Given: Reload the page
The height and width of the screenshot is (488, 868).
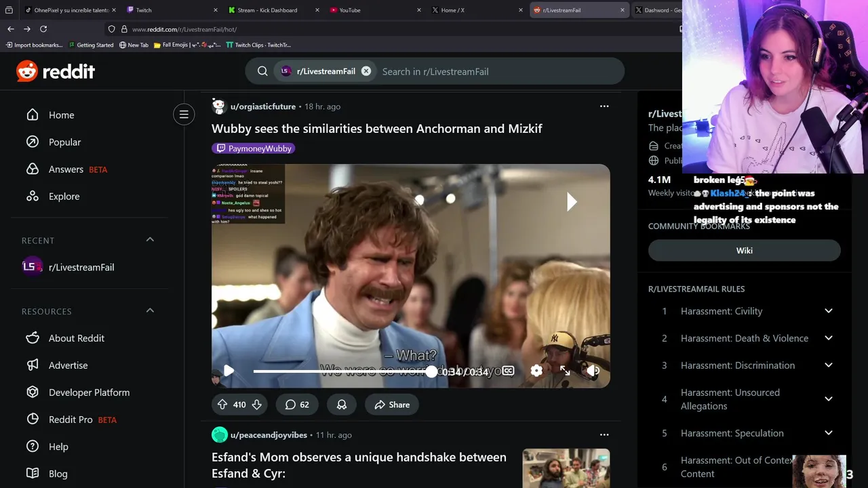Looking at the screenshot, I should pos(43,29).
